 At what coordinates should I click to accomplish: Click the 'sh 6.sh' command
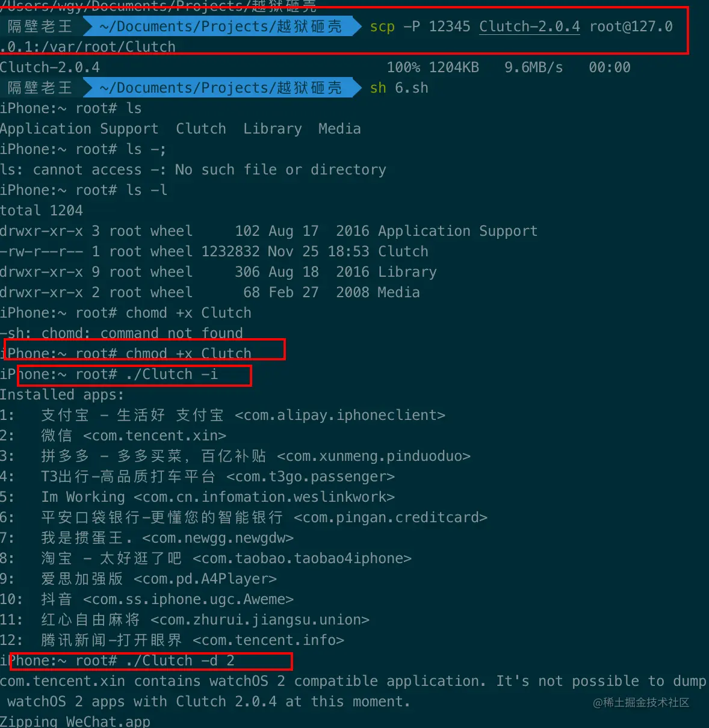pos(399,88)
